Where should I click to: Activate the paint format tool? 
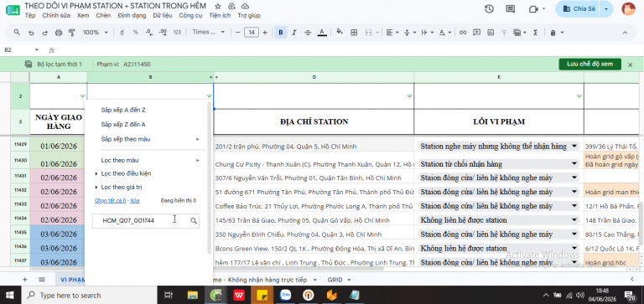(72, 33)
